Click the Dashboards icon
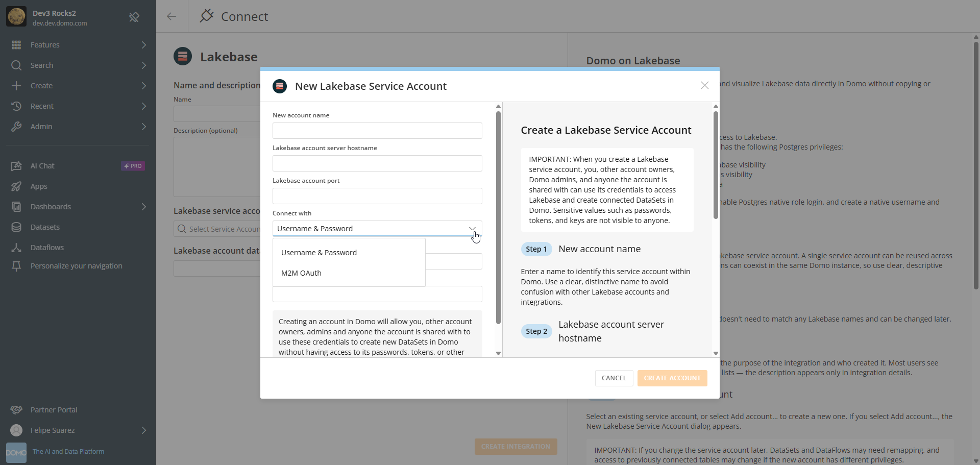Image resolution: width=980 pixels, height=465 pixels. (16, 207)
